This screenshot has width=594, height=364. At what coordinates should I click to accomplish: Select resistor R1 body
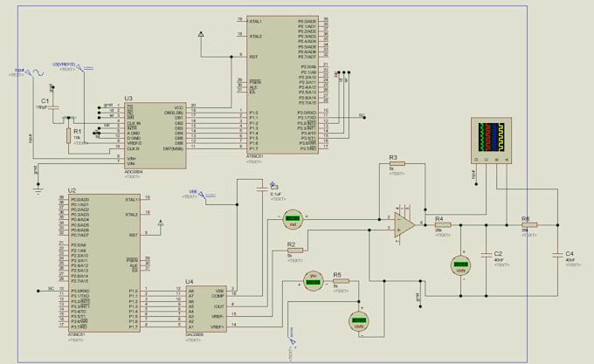[68, 135]
